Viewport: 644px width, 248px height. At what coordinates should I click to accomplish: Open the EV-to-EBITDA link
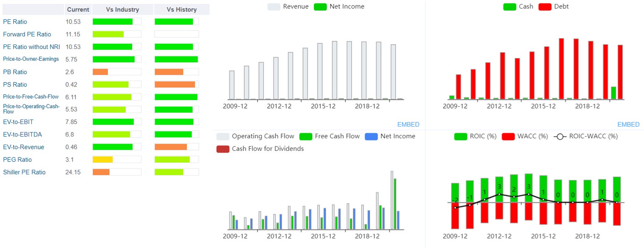coord(22,134)
